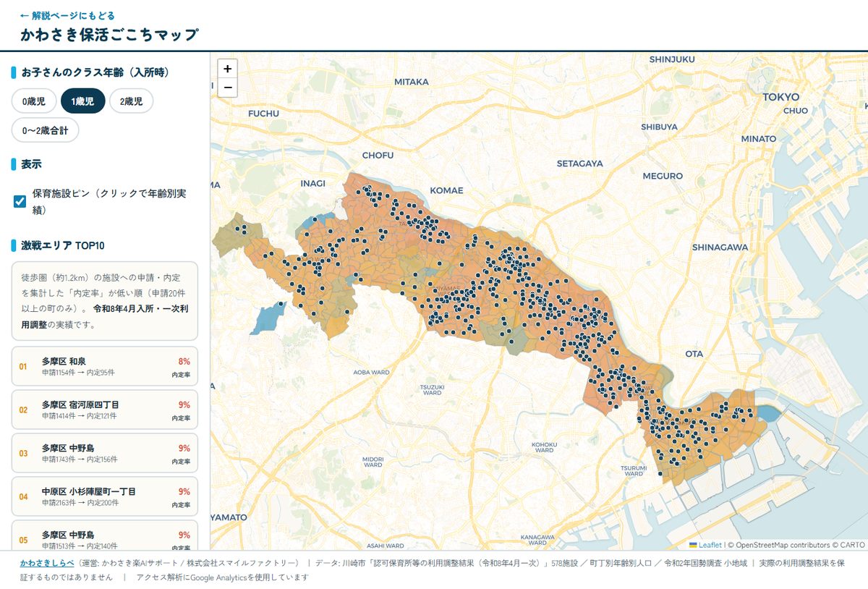Zoom out of the map
Viewport: 868px width, 589px height.
pyautogui.click(x=227, y=88)
